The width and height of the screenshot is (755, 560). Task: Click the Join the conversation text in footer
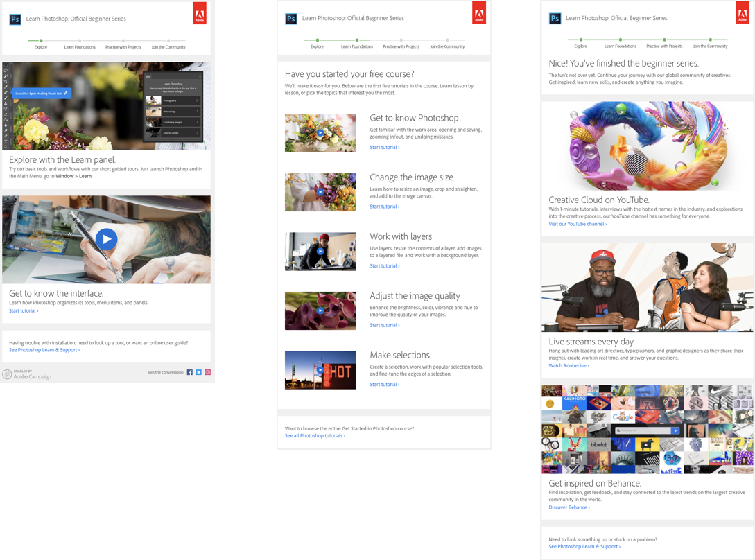click(x=166, y=372)
